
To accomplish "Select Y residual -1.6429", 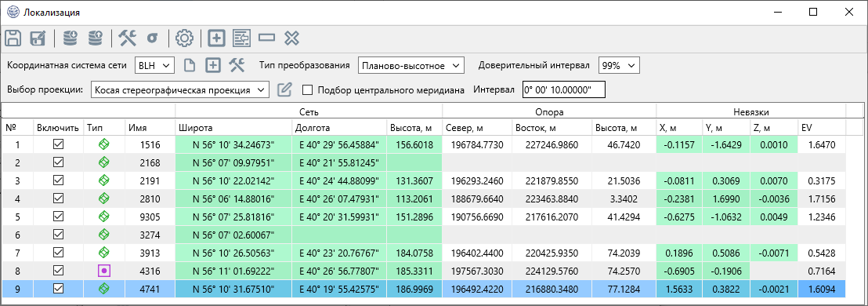I will pos(726,145).
